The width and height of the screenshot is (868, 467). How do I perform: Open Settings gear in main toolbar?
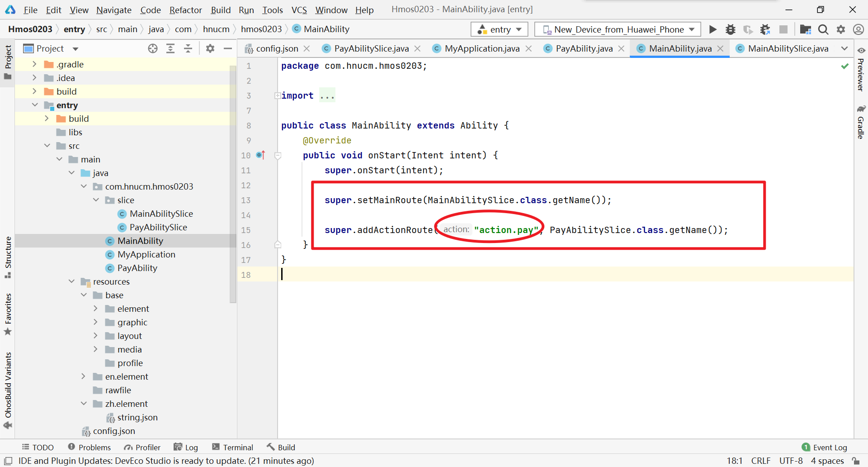[841, 29]
